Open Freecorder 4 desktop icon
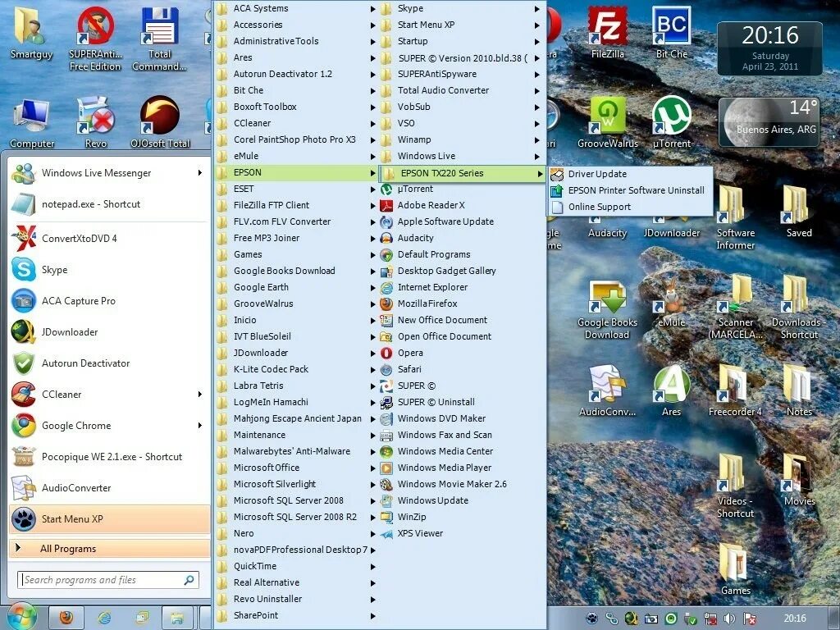The image size is (840, 630). pyautogui.click(x=735, y=391)
